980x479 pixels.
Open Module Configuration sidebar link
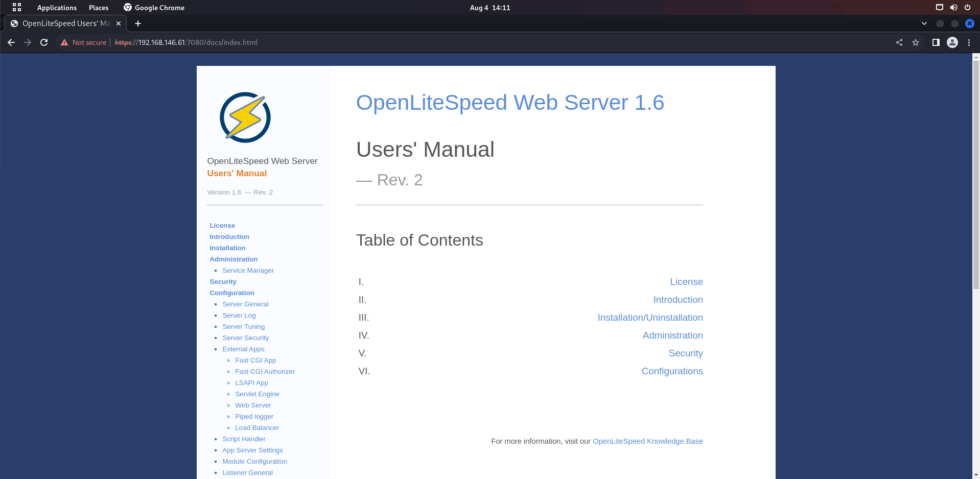coord(254,461)
